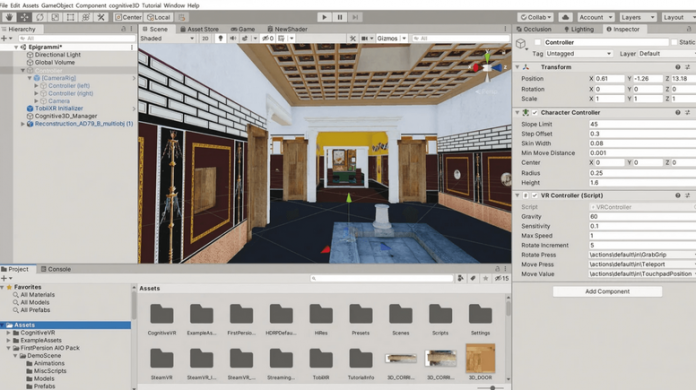Open the cognitive3D menu
Viewport: 696px width, 390px height.
pos(124,5)
